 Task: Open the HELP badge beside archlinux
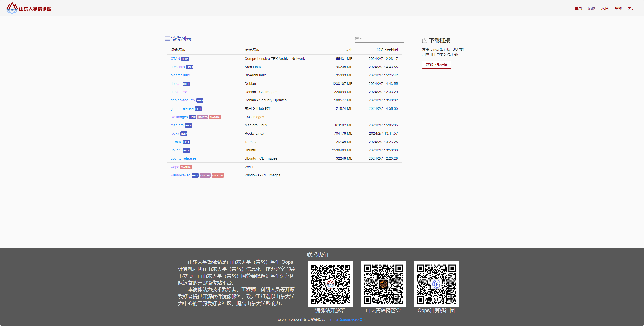pos(190,67)
